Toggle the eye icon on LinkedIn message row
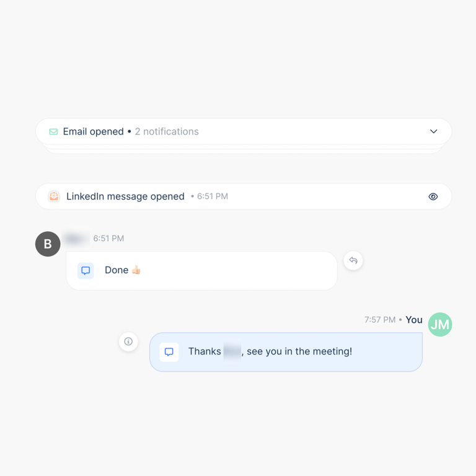The image size is (476, 476). coord(433,196)
